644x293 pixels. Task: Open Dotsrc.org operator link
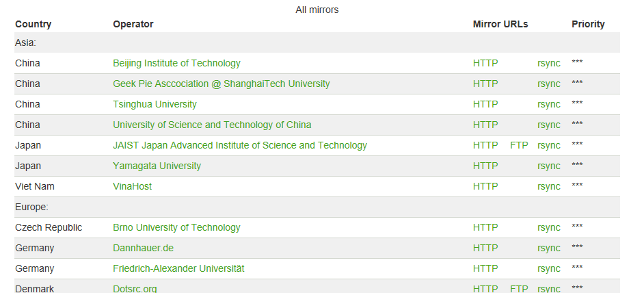(x=135, y=289)
